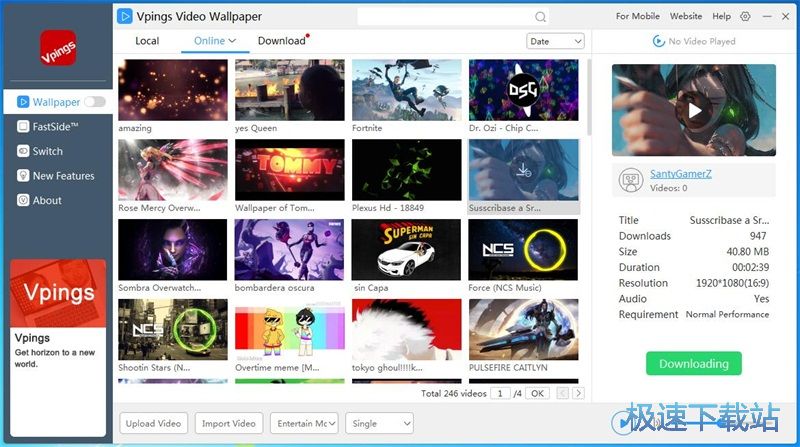800x447 pixels.
Task: Open settings via the gear icon
Action: 745,17
